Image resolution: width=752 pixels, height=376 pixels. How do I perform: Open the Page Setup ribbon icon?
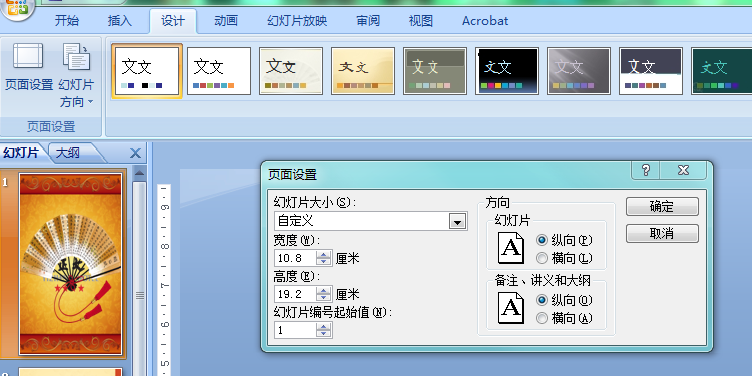coord(28,67)
